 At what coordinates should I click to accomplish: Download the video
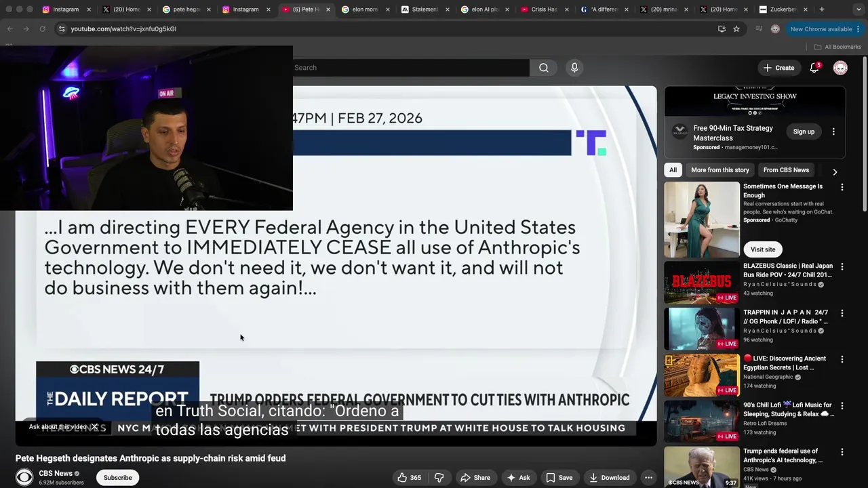(609, 478)
